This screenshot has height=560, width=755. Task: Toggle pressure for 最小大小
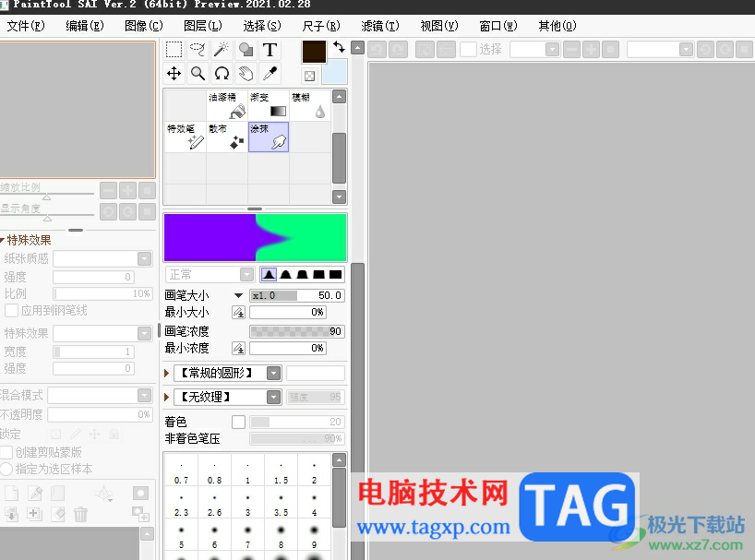pyautogui.click(x=238, y=312)
